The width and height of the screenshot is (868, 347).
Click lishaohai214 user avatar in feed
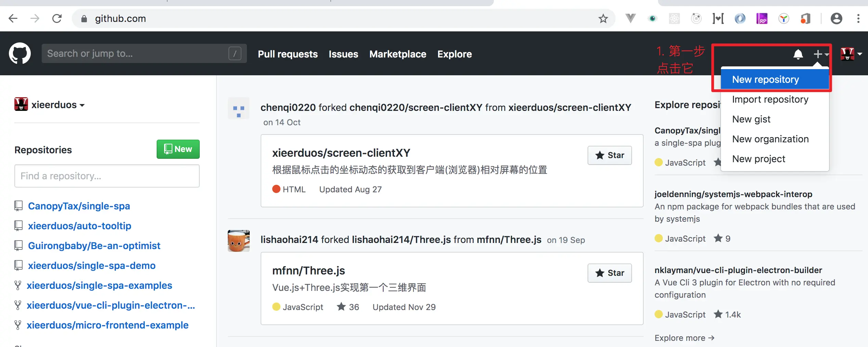(x=239, y=241)
